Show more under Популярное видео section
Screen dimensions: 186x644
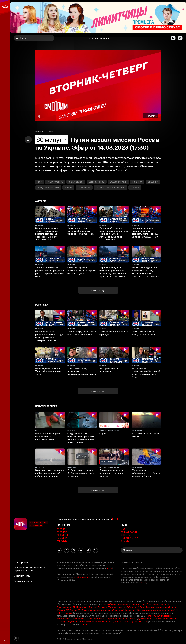coord(98,490)
